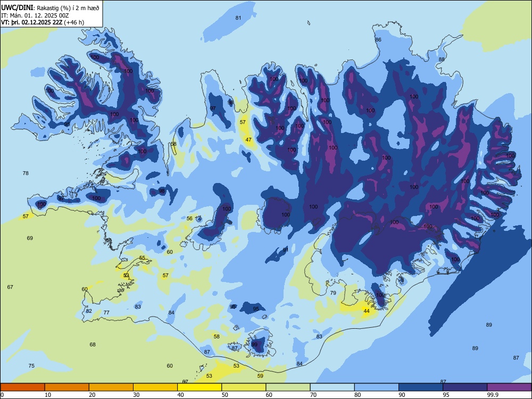Click the 'VT: þri. 02.12.2025 22Z' line
Viewport: 532px width, 399px height.
32,22
